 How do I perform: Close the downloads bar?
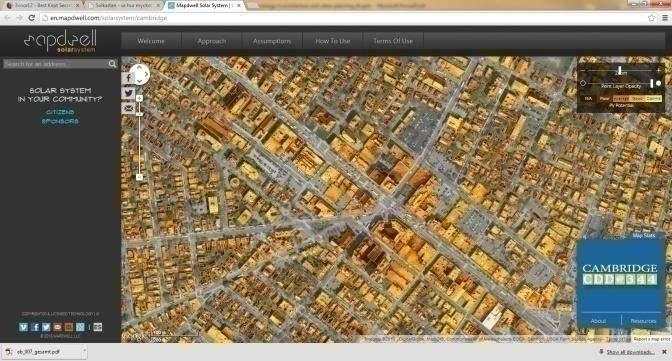tap(664, 352)
